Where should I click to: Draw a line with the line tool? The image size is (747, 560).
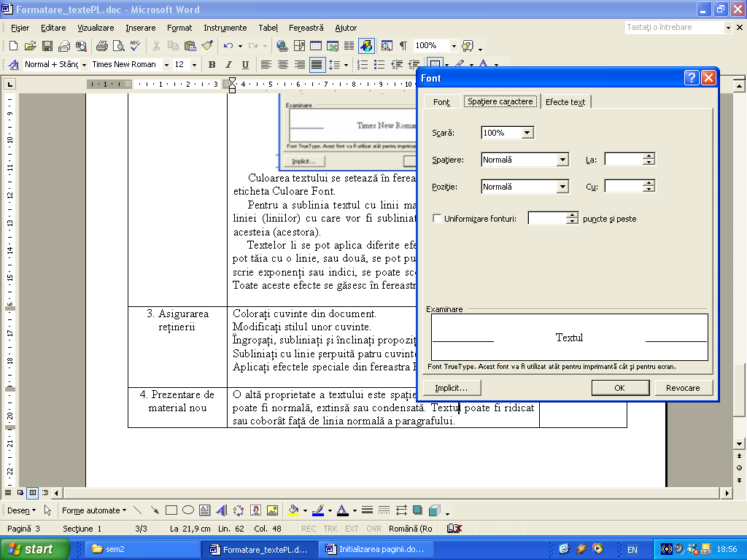tap(138, 510)
